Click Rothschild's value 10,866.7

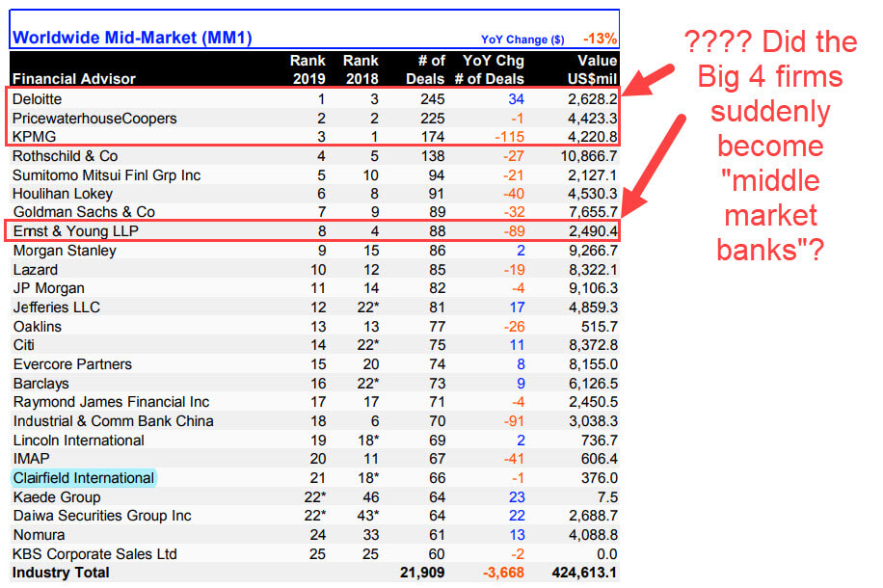click(589, 156)
